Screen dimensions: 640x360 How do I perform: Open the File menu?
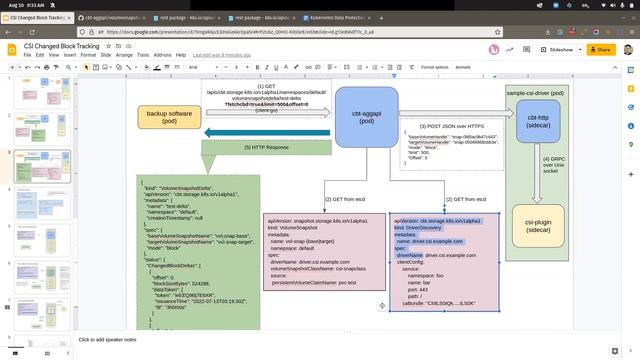27,55
